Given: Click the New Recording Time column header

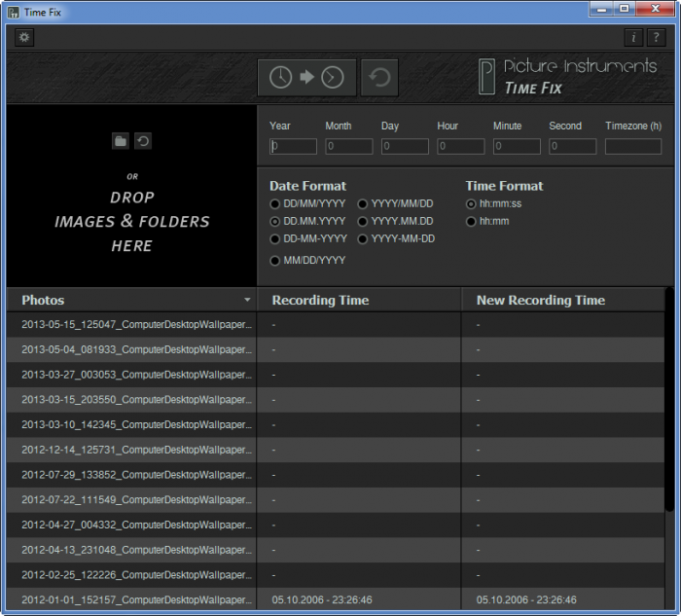Looking at the screenshot, I should [540, 301].
